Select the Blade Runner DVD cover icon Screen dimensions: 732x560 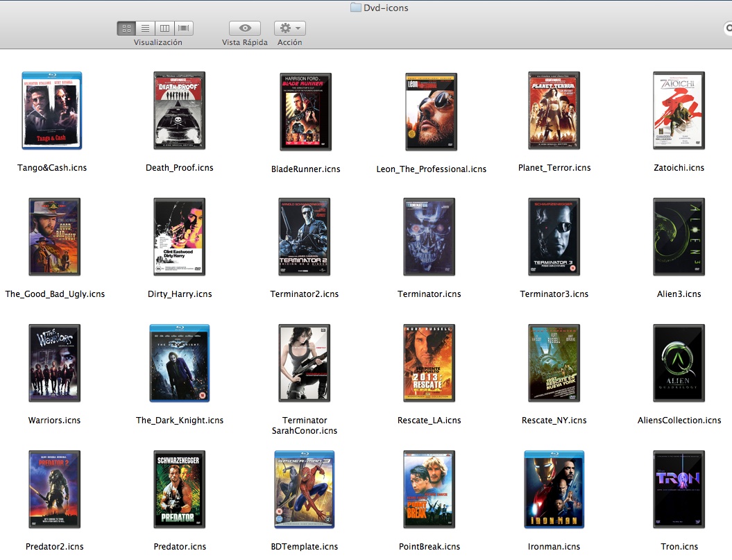point(306,112)
